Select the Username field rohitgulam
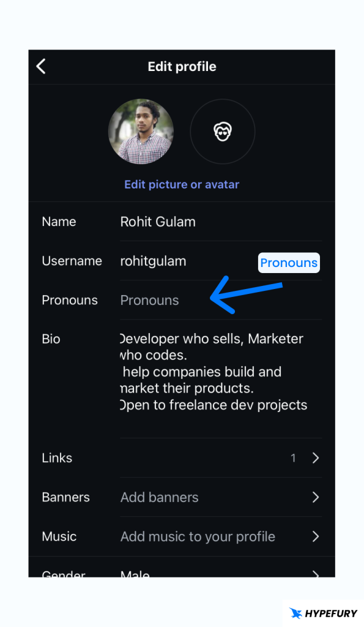The image size is (364, 627). click(153, 261)
